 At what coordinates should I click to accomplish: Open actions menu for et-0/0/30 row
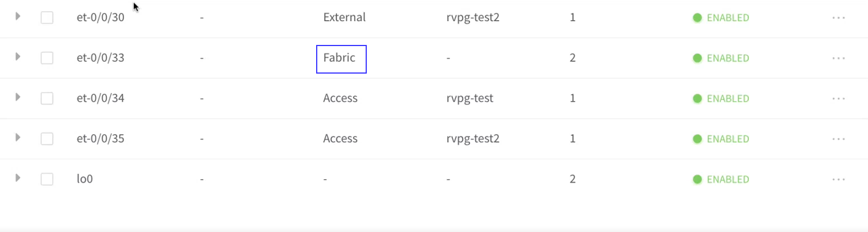click(838, 17)
